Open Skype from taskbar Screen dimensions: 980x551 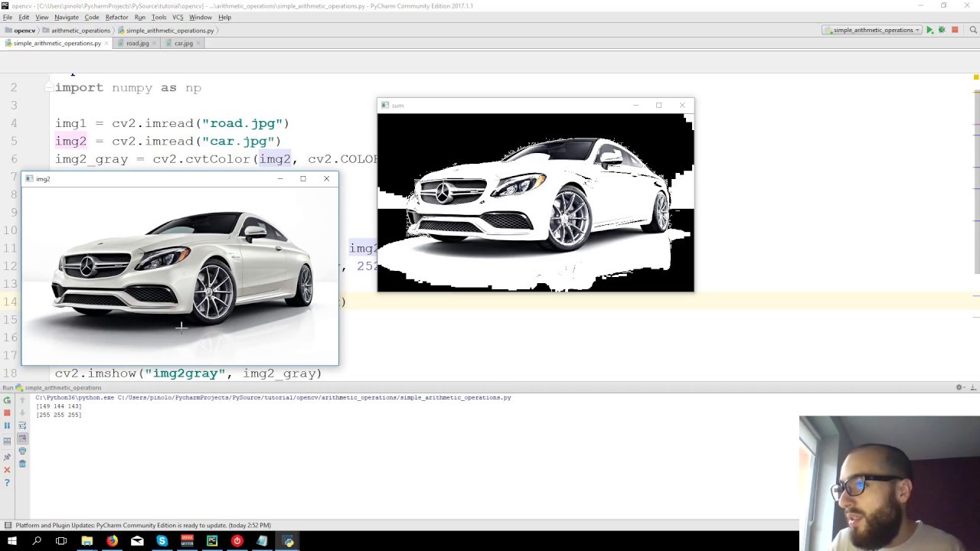click(x=162, y=541)
